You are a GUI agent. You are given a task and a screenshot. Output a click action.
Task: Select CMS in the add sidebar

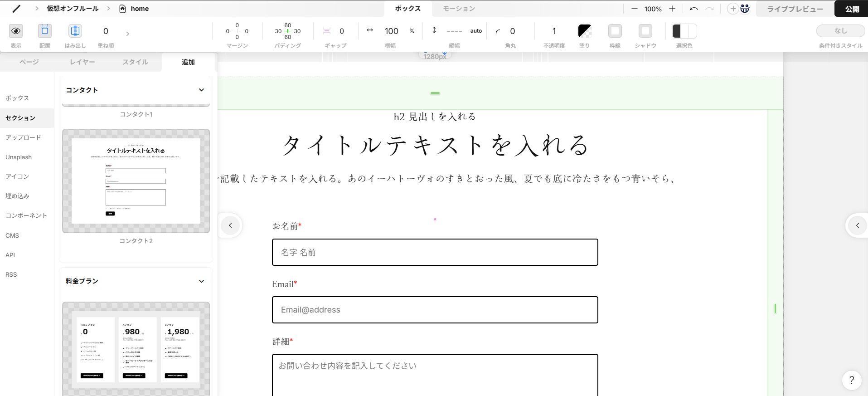[12, 235]
